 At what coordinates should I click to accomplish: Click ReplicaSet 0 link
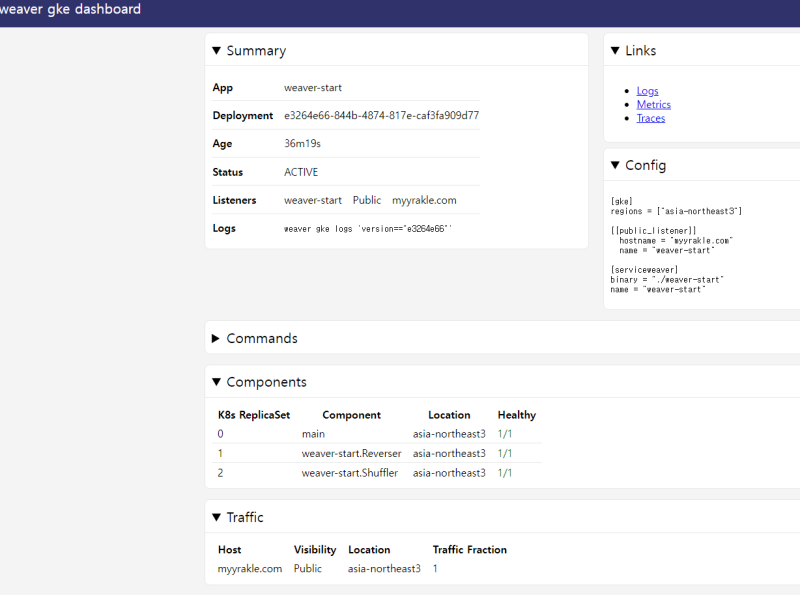pos(221,434)
